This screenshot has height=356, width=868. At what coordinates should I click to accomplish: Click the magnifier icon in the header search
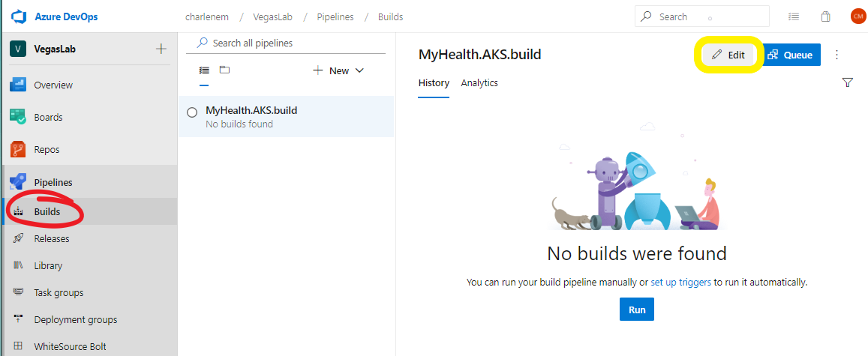tap(646, 16)
